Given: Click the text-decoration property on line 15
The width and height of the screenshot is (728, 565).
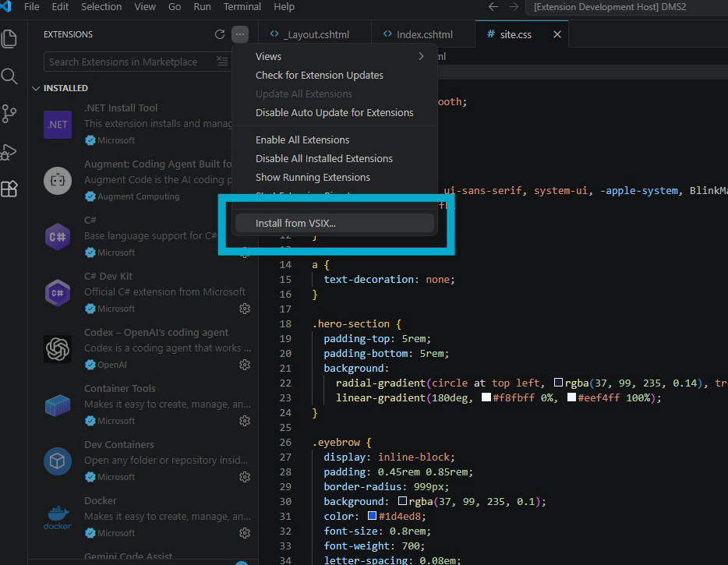Looking at the screenshot, I should point(369,280).
